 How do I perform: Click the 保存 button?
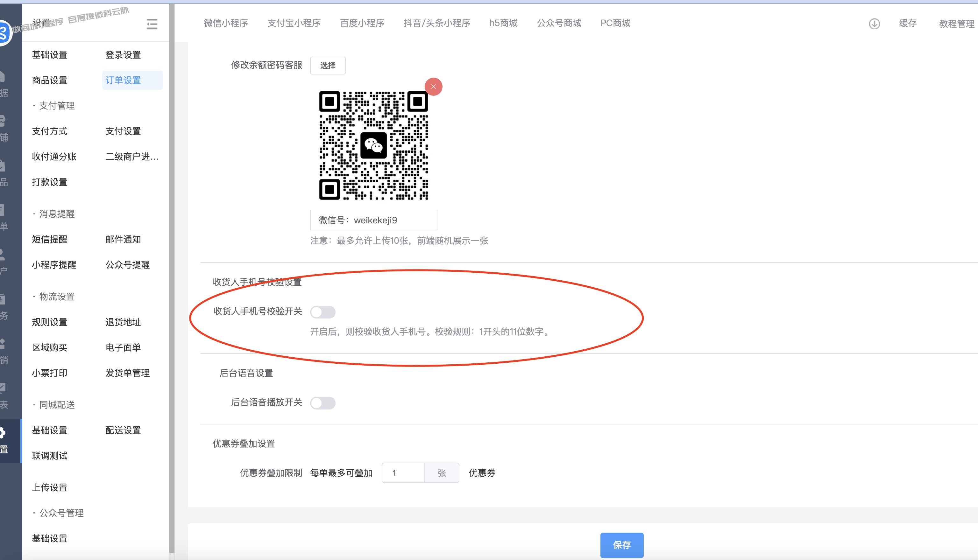coord(622,545)
